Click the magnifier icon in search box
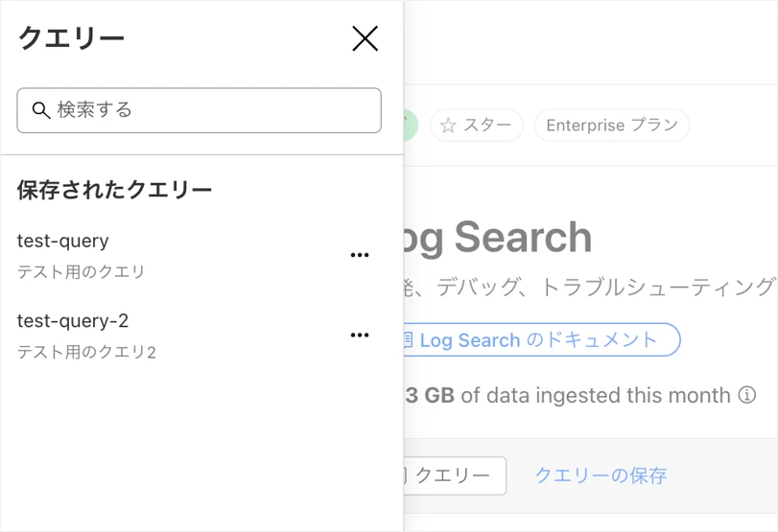The image size is (778, 532). click(x=41, y=110)
